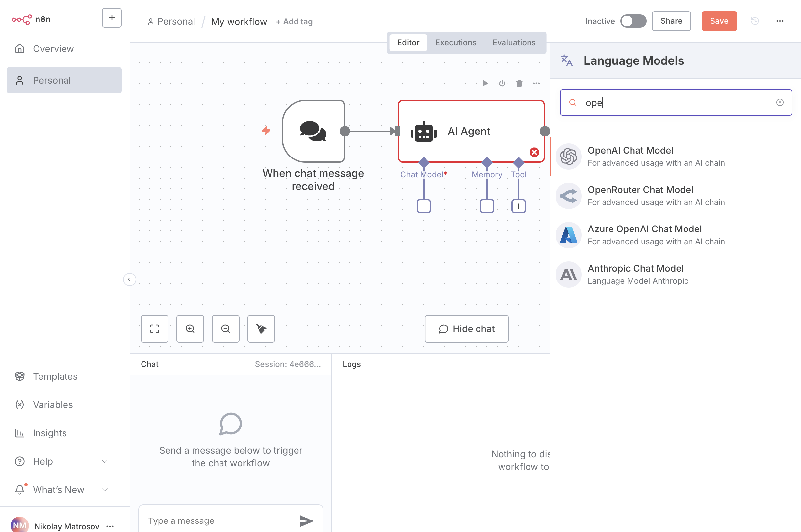Click the plus create-new button in sidebar
Viewport: 801px width, 532px height.
112,18
